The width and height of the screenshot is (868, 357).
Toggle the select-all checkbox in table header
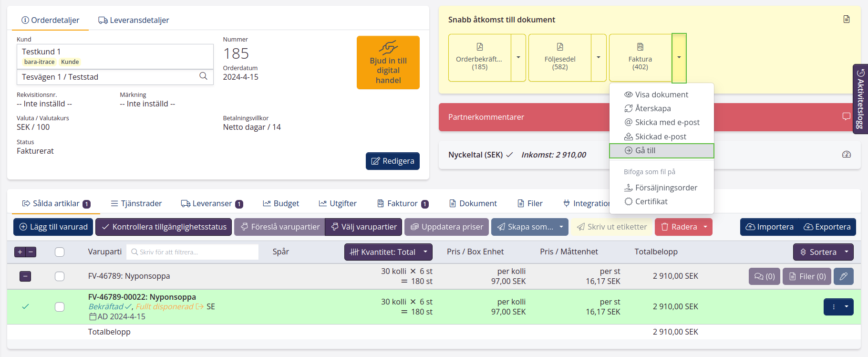click(60, 252)
